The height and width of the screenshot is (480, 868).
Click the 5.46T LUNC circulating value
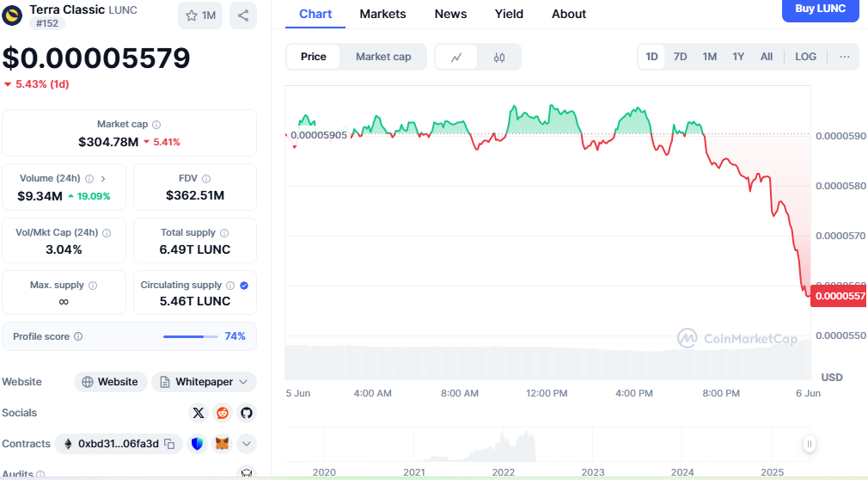tap(195, 302)
